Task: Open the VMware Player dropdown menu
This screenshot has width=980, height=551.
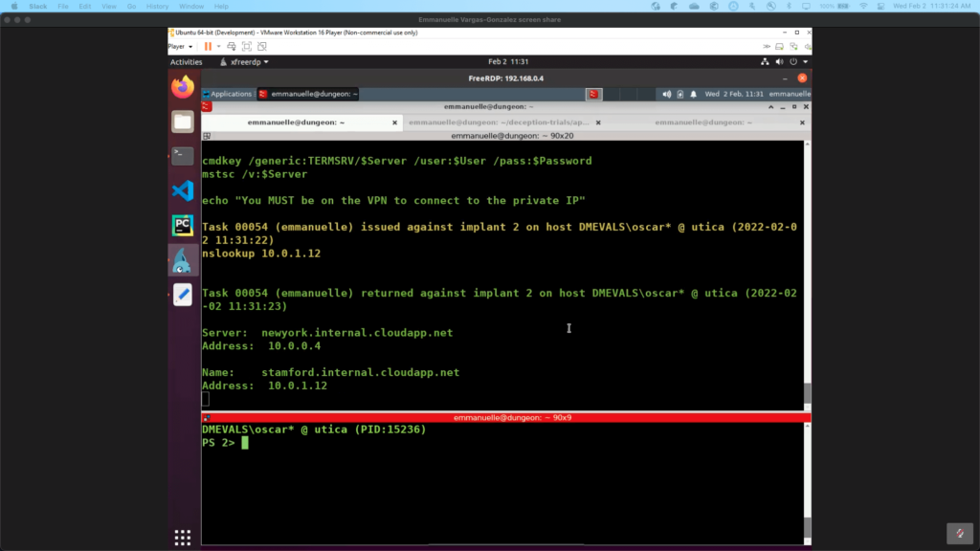Action: click(x=180, y=46)
